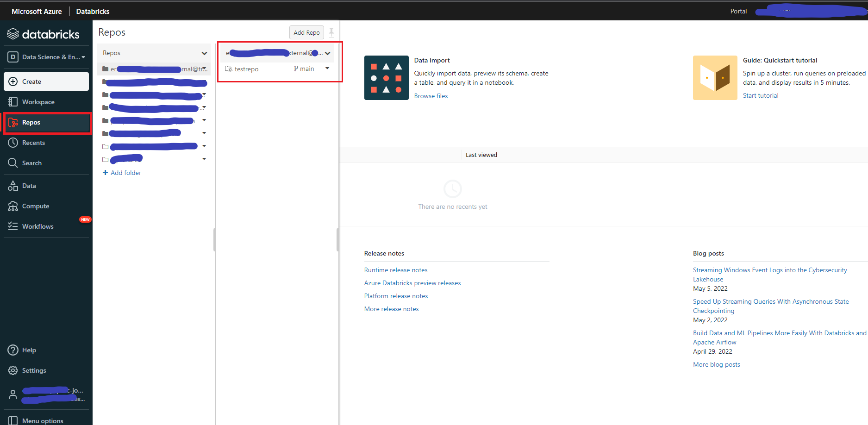Open Workspace from the sidebar
The height and width of the screenshot is (425, 868).
tap(46, 102)
